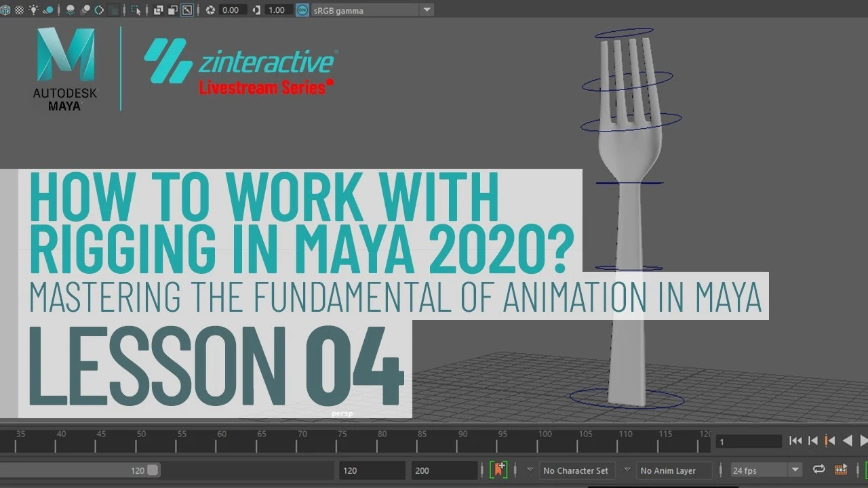This screenshot has height=488, width=868.
Task: Go to start of playback range
Action: coord(795,441)
